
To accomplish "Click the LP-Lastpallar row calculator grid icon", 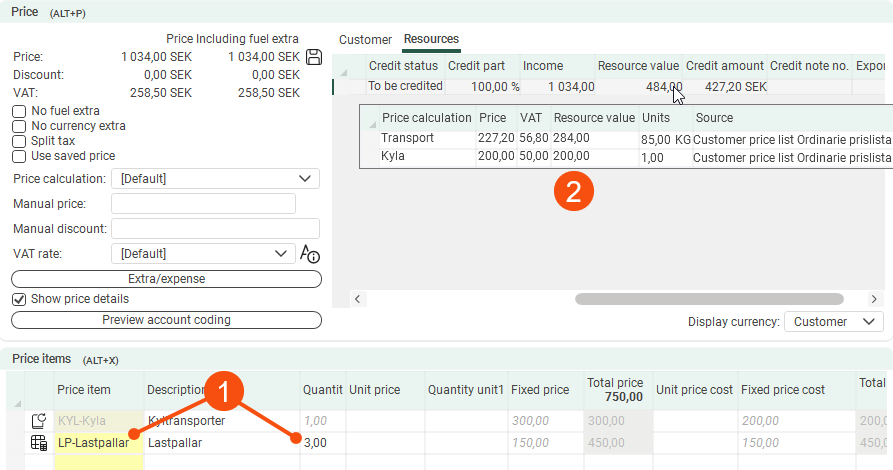I will tap(39, 442).
